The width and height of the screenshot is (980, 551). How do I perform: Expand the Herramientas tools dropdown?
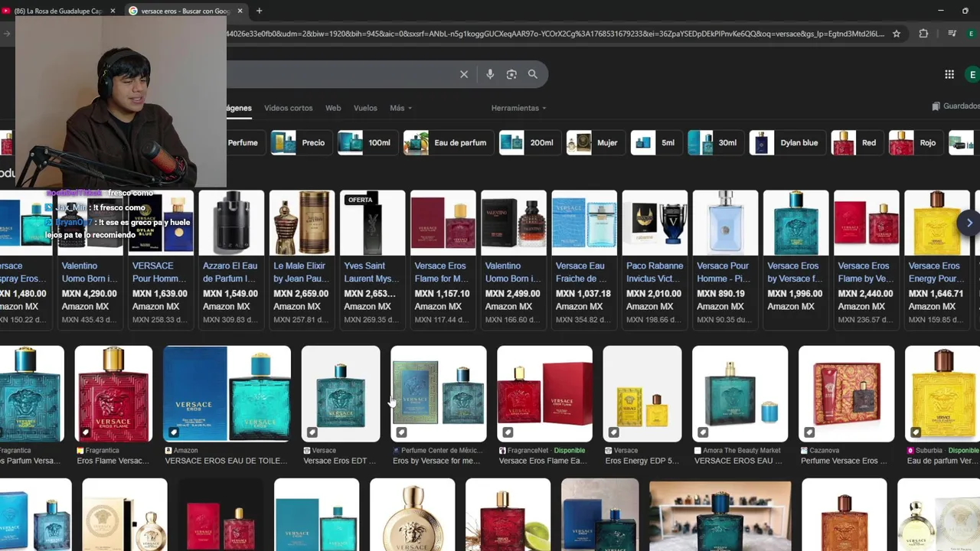point(518,108)
